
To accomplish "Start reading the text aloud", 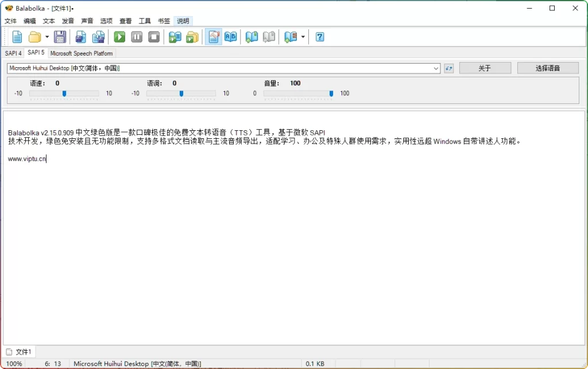I will tap(119, 37).
